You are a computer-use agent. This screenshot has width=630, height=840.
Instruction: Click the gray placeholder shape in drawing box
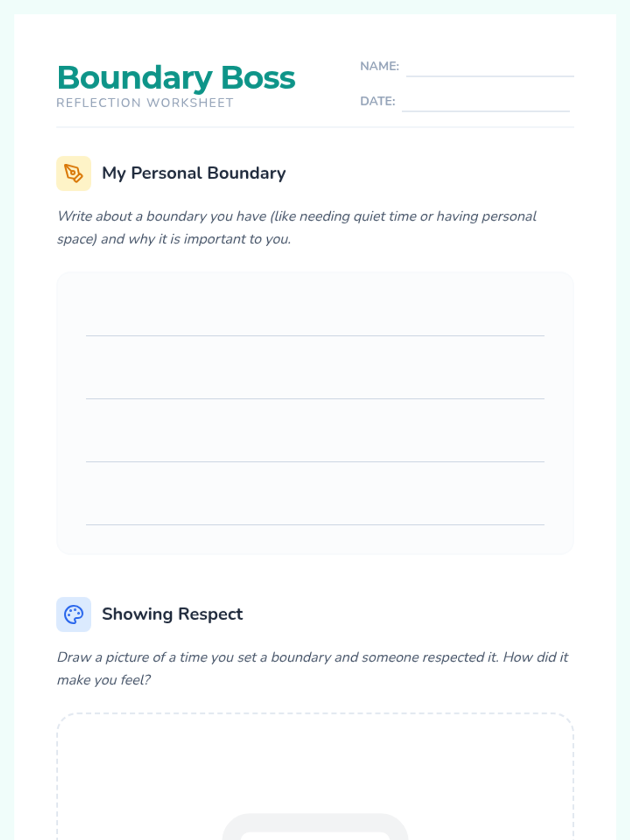(x=315, y=827)
